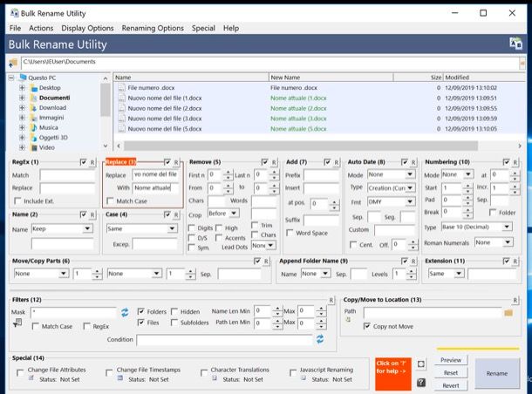Click the Add Prefix text field
The image size is (532, 394).
320,174
